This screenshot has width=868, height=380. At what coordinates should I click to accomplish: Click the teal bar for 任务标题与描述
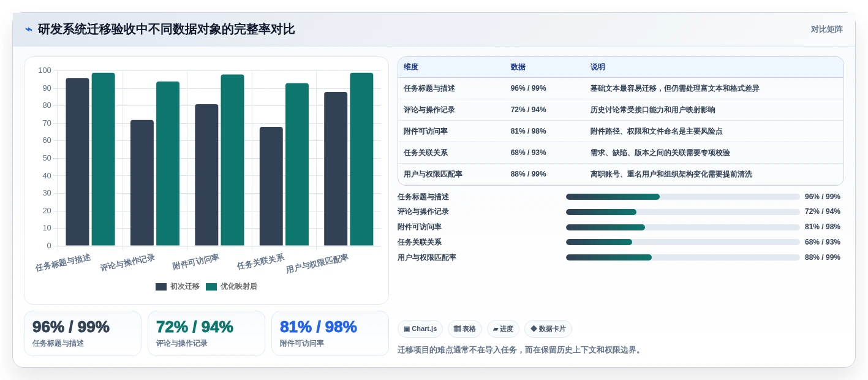pyautogui.click(x=104, y=159)
